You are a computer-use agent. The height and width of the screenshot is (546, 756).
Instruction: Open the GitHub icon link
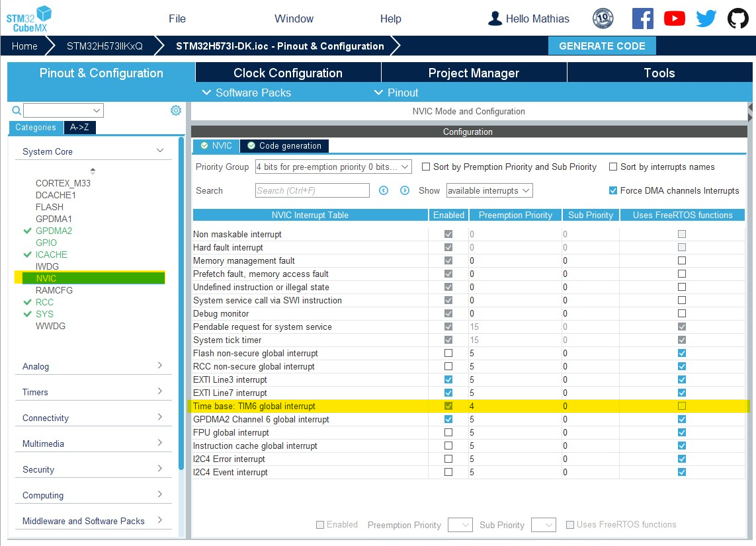pos(737,19)
